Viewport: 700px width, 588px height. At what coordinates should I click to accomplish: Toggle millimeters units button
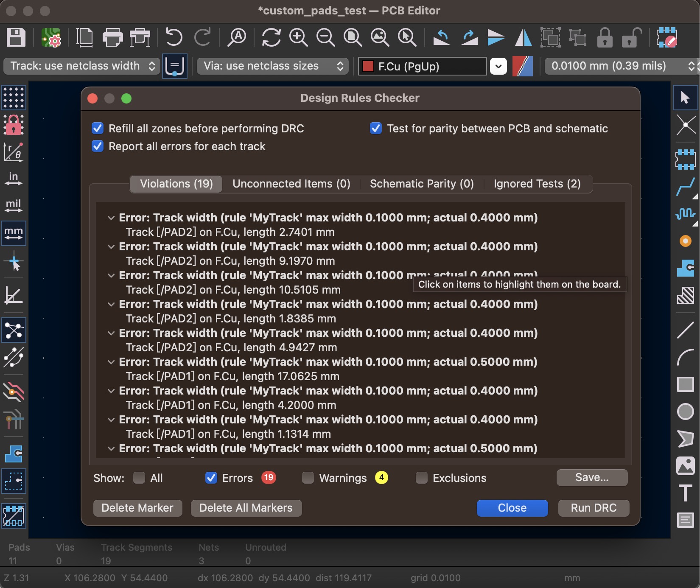14,233
